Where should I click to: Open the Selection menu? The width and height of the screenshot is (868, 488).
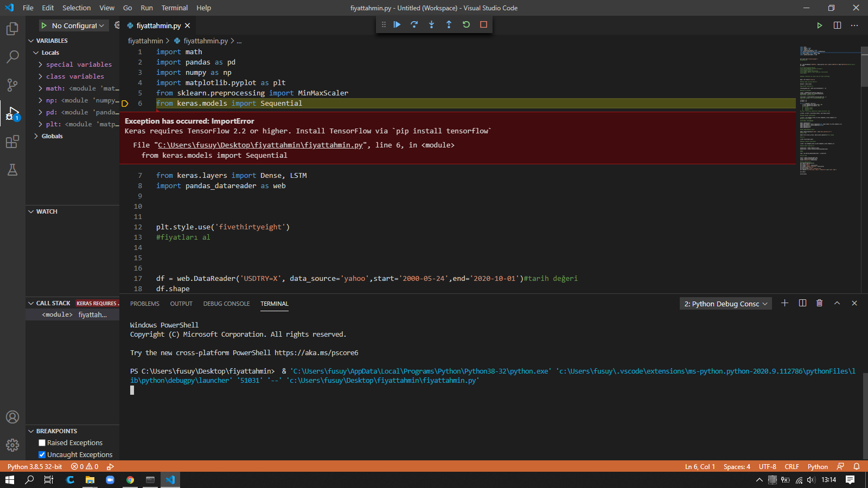tap(76, 8)
